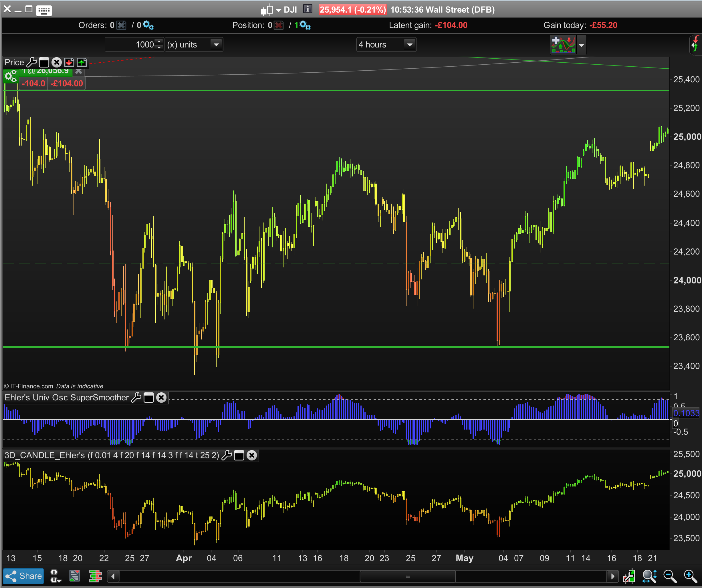This screenshot has height=588, width=702.
Task: Increase quantity with stepper up arrow
Action: tap(159, 42)
